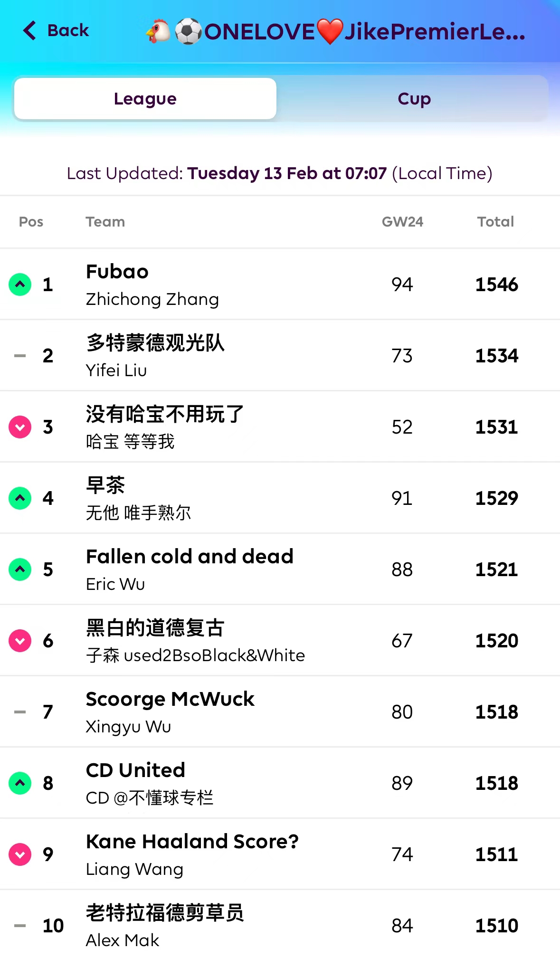This screenshot has height=958, width=560.
Task: Tap the Back chevron arrow icon
Action: [x=29, y=30]
